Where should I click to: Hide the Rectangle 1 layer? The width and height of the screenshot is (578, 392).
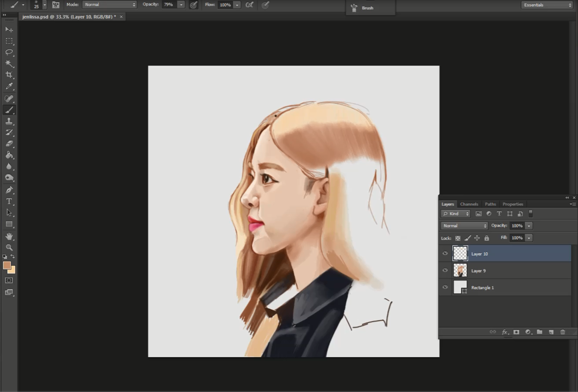coord(445,288)
